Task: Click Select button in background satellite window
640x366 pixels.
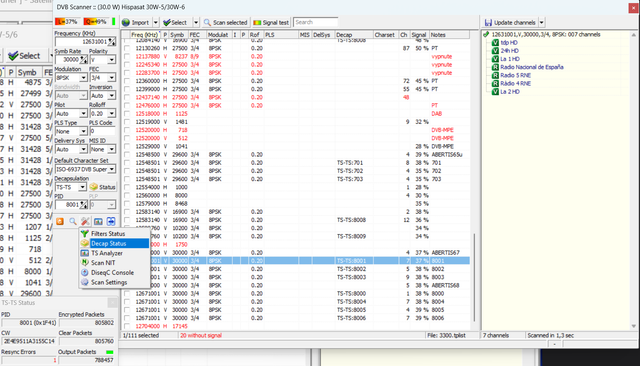Action: tap(24, 56)
